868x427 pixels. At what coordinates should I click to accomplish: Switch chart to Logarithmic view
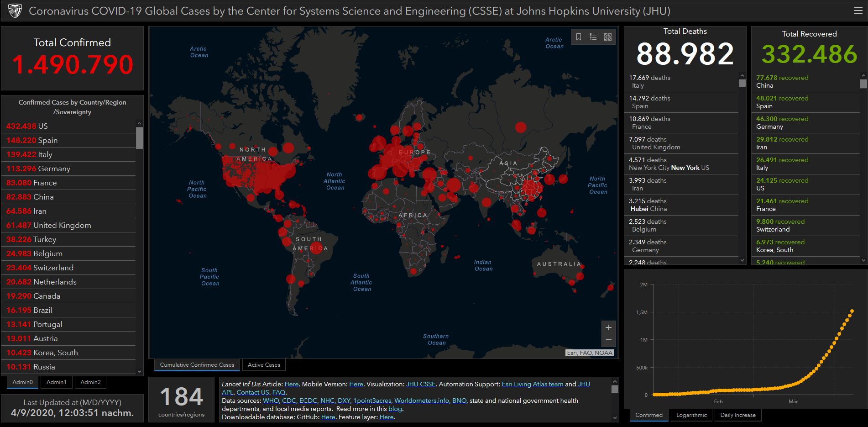pyautogui.click(x=691, y=415)
